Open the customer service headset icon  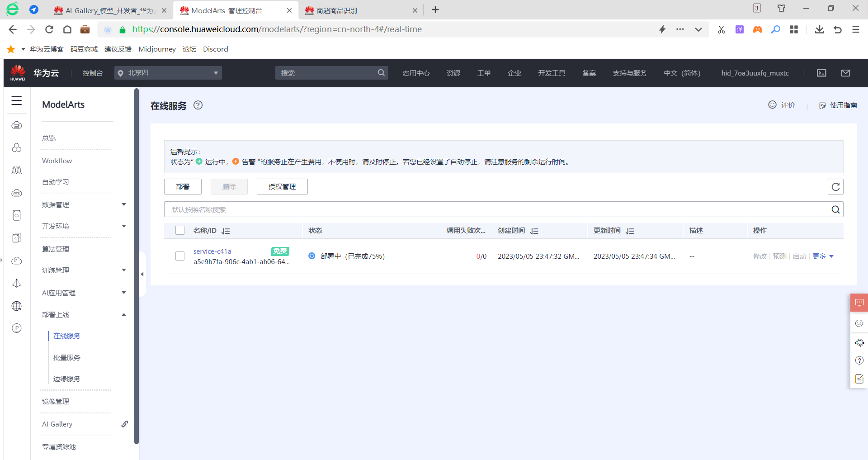coord(859,342)
